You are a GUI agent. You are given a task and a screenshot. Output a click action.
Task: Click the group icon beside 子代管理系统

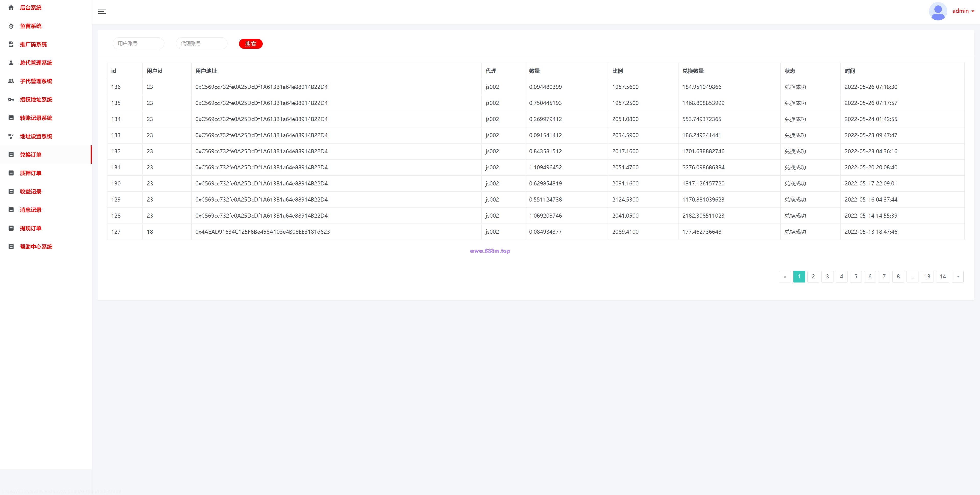[x=11, y=81]
